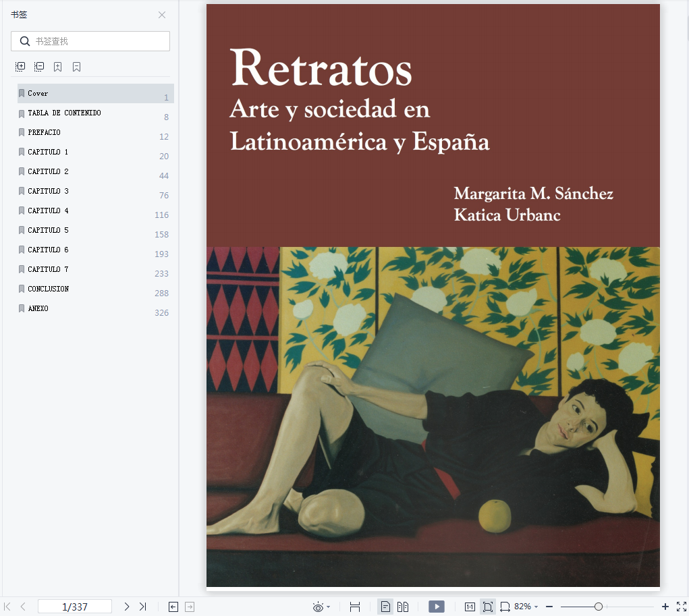Open the ANEXO bookmark
689x616 pixels.
(96, 309)
